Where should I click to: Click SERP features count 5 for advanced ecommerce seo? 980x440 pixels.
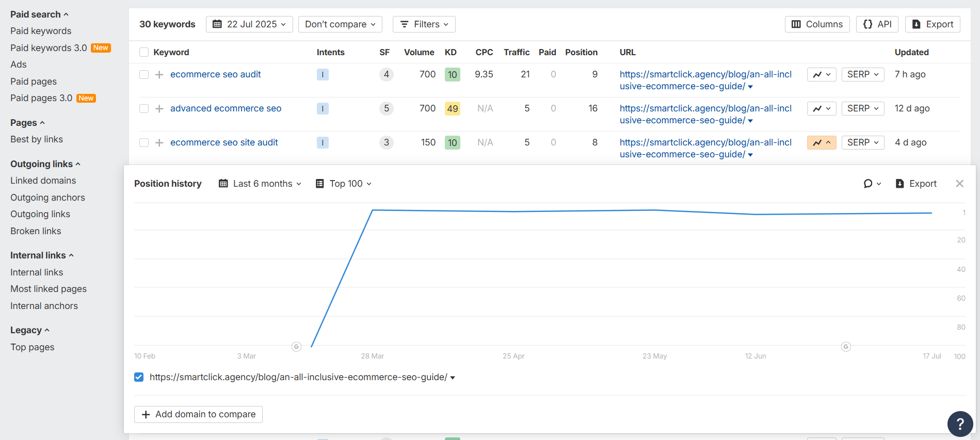point(386,108)
